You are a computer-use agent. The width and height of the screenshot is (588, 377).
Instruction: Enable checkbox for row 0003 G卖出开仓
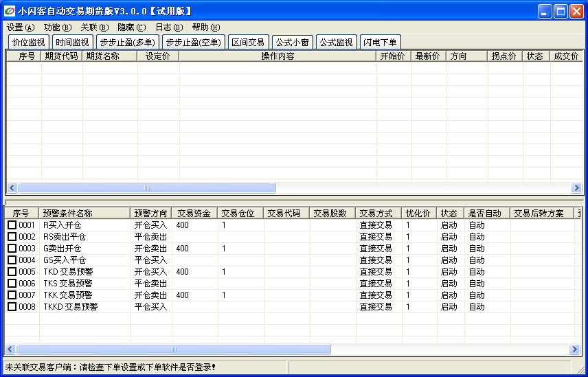12,249
